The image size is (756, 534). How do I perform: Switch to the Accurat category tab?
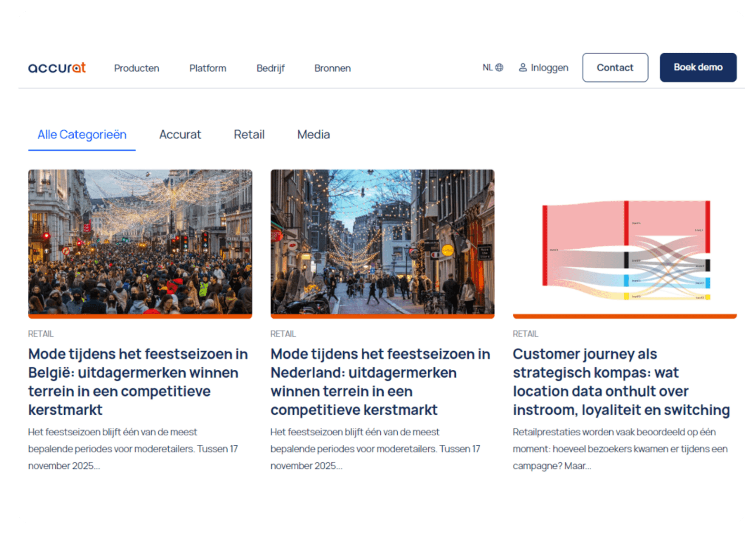pyautogui.click(x=180, y=135)
